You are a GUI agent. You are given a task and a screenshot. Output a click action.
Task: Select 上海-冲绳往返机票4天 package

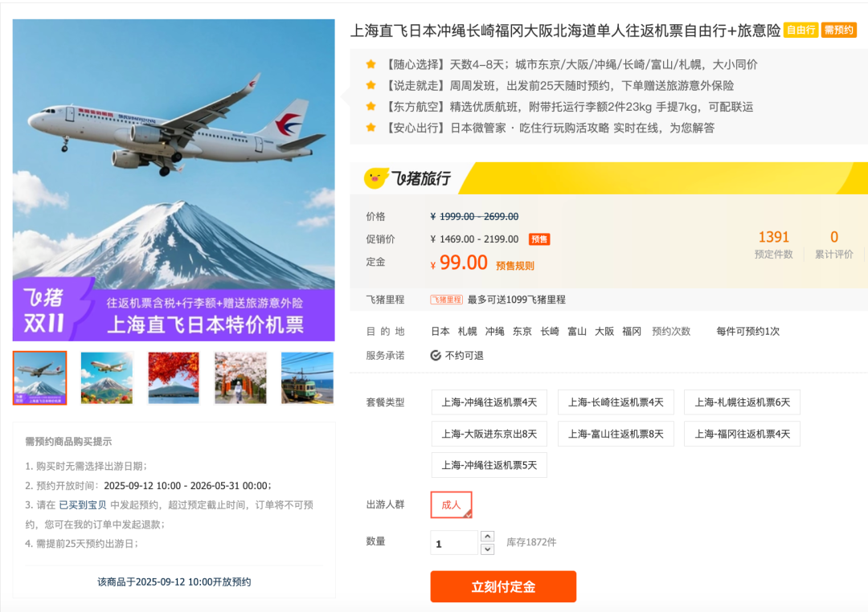[x=489, y=402]
